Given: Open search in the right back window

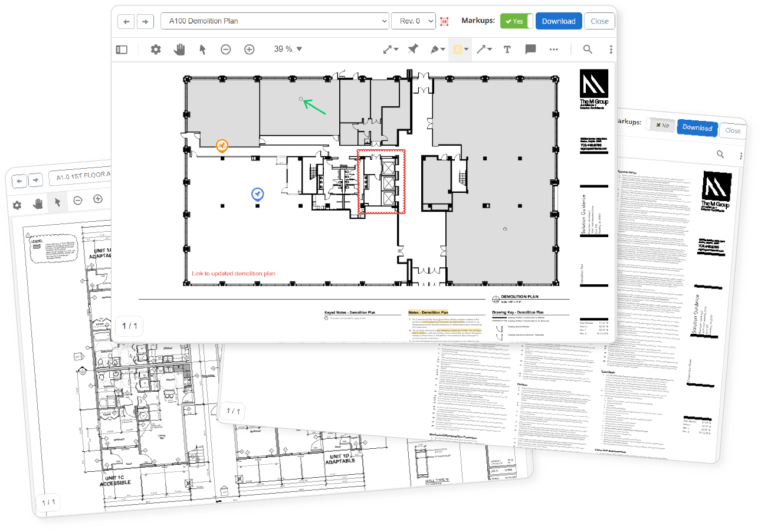Looking at the screenshot, I should (x=720, y=154).
